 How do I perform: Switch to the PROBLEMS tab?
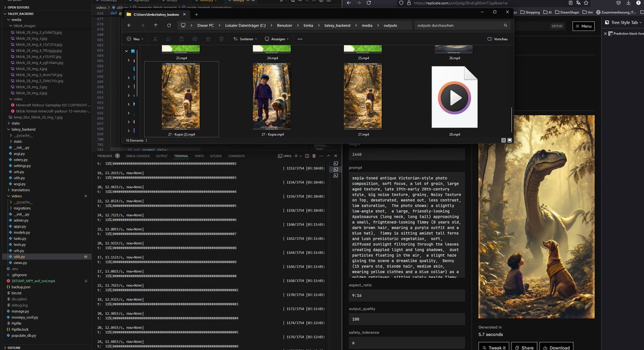pos(105,156)
